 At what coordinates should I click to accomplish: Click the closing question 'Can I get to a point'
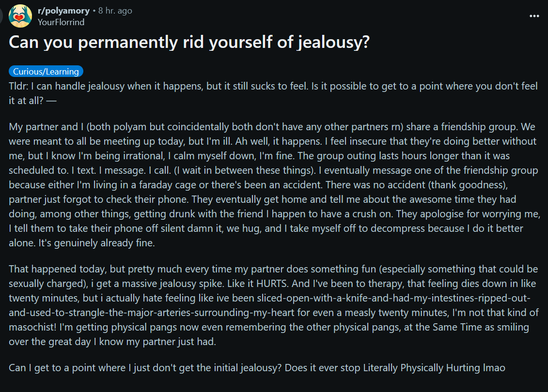257,368
